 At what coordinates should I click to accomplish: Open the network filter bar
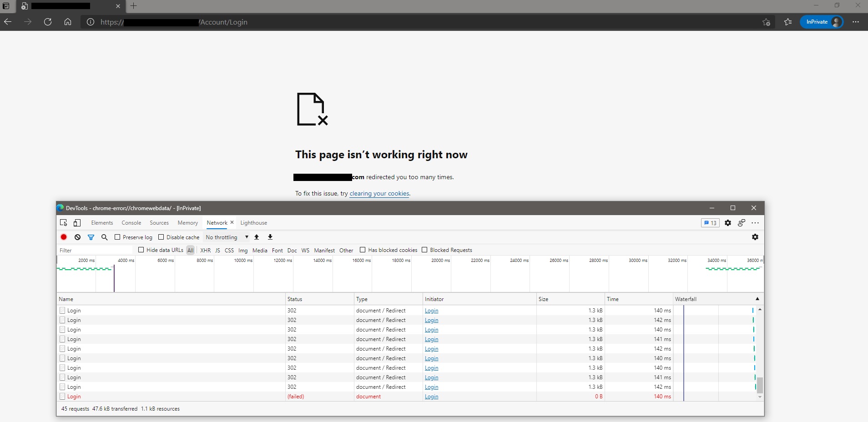(91, 237)
